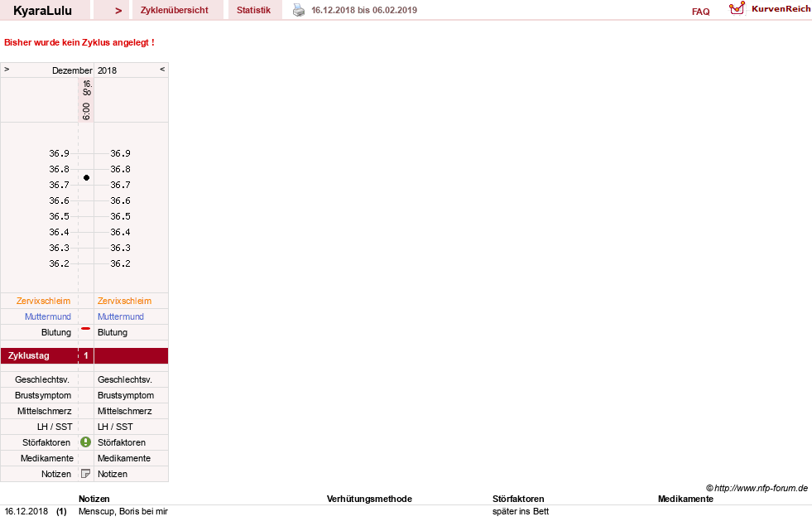812x531 pixels.
Task: Click the left 36.9 temperature scale label
Action: point(59,153)
